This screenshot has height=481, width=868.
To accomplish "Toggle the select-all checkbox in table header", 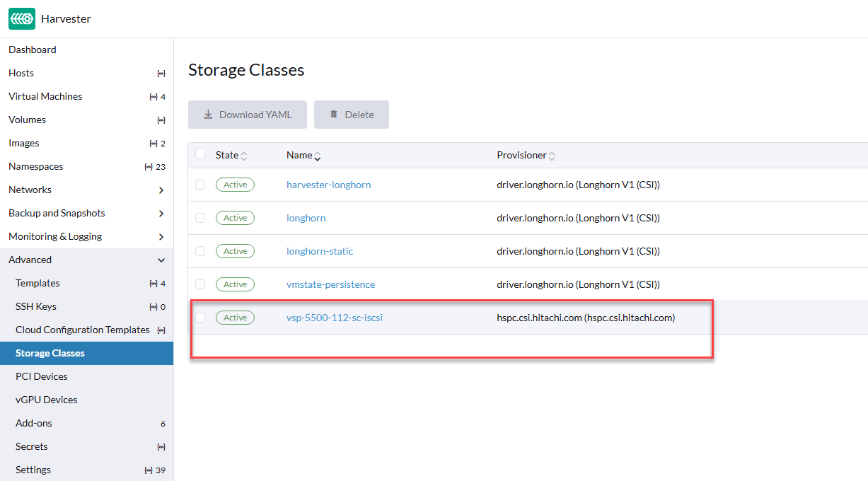I will [x=200, y=154].
